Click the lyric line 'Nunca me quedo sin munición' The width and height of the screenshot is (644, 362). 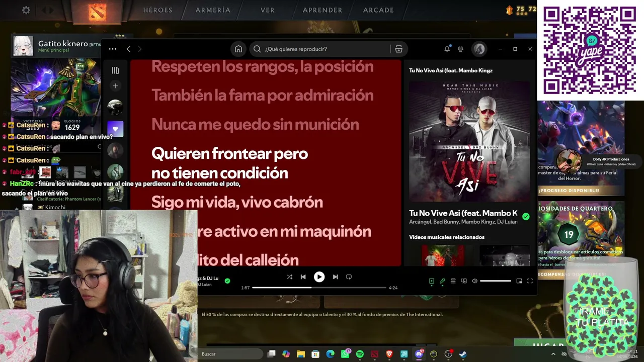(x=255, y=124)
